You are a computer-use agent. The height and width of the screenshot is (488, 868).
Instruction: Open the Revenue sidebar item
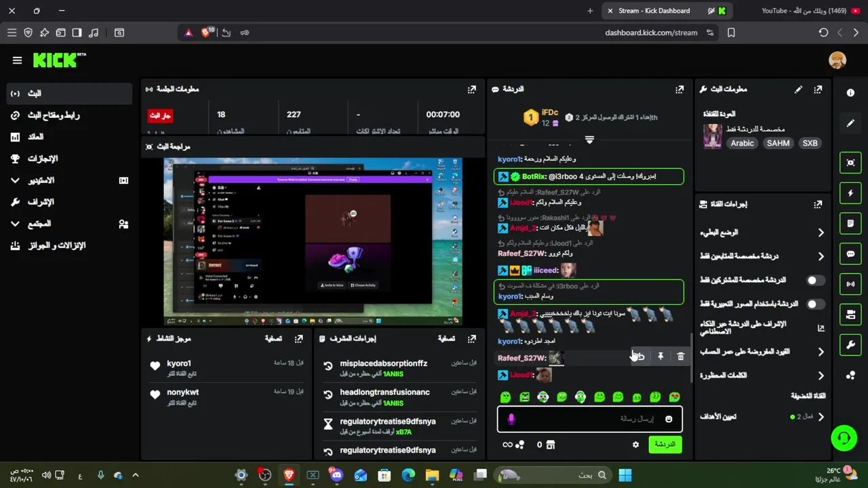(x=69, y=137)
